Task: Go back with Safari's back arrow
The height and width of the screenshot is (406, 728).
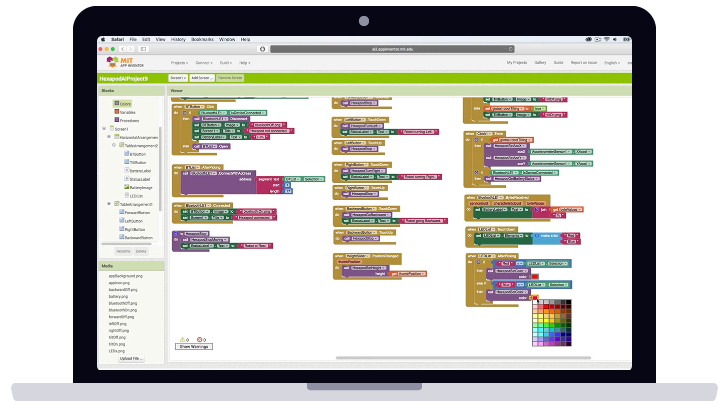Action: 123,49
